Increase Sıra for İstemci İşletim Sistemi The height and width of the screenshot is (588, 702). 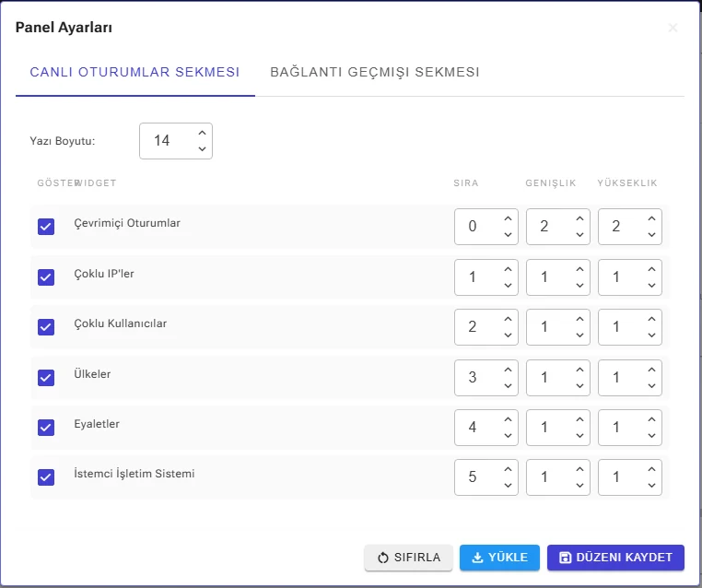508,469
